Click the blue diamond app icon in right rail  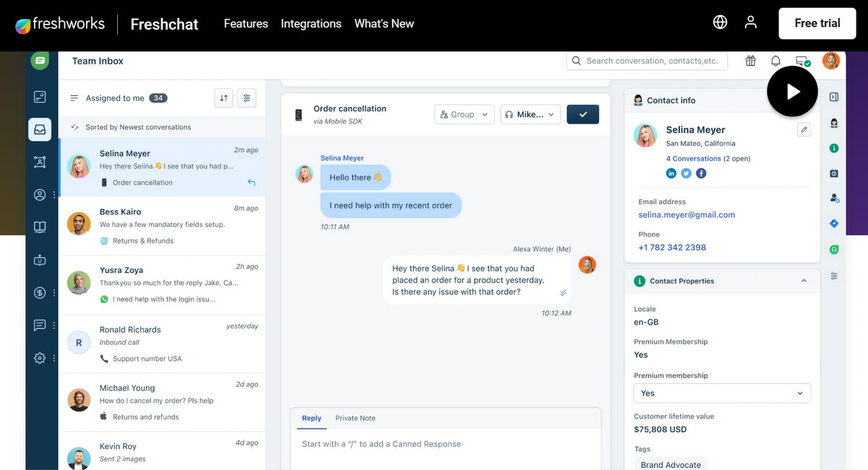(834, 224)
